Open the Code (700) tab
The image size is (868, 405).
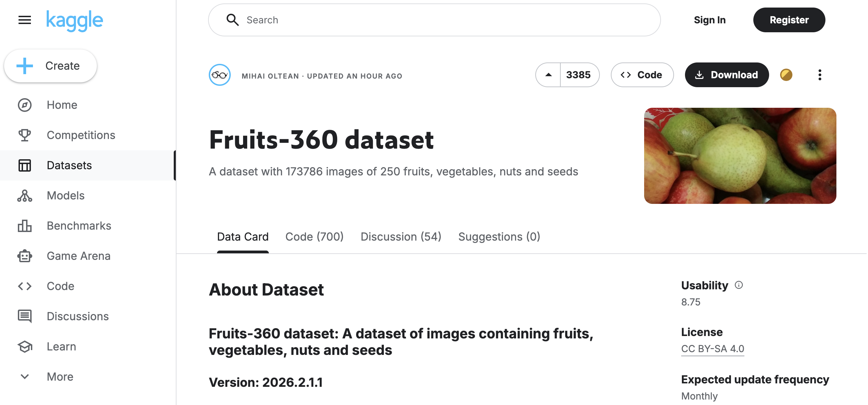[314, 236]
